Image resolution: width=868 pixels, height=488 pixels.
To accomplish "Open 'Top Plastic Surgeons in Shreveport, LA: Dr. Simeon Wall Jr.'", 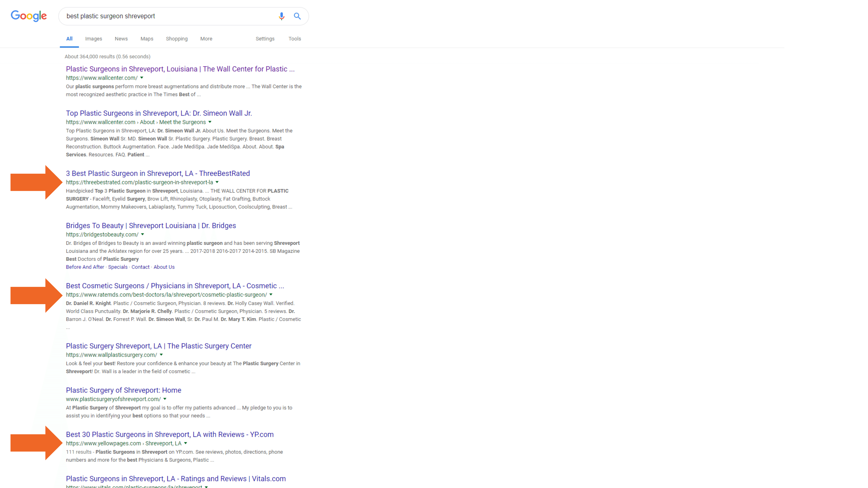I will point(159,114).
